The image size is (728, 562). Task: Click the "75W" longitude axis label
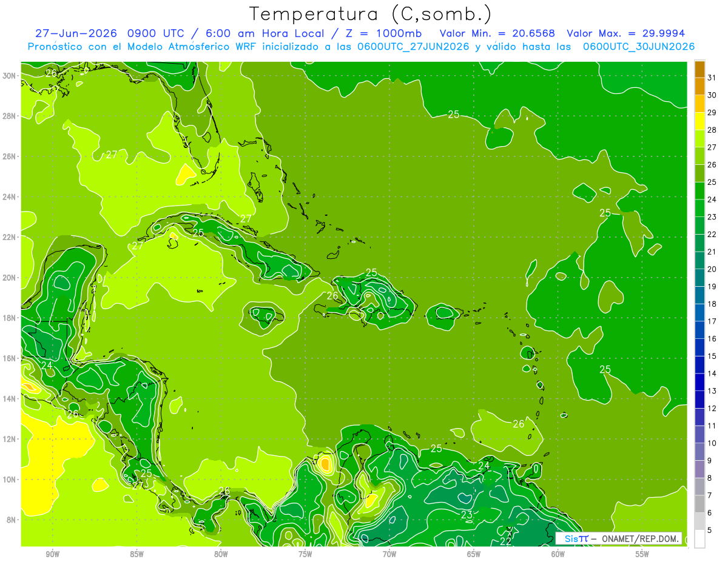point(305,554)
